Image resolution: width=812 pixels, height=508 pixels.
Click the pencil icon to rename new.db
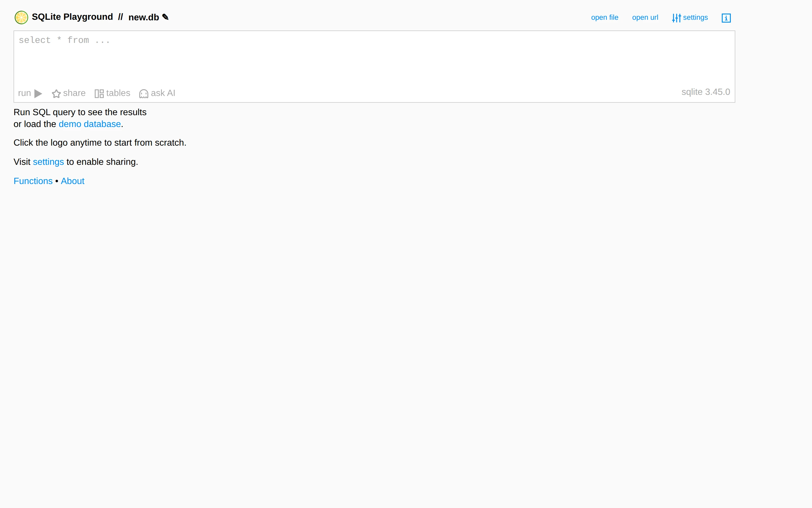[x=166, y=17]
